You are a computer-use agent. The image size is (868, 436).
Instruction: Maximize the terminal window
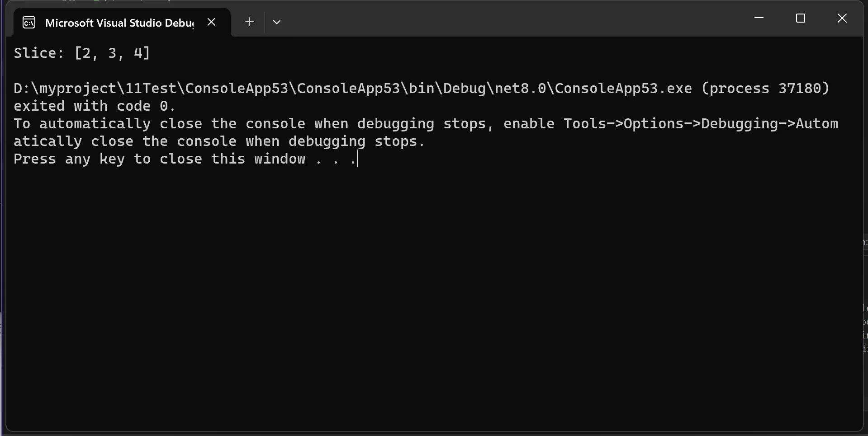pyautogui.click(x=801, y=18)
